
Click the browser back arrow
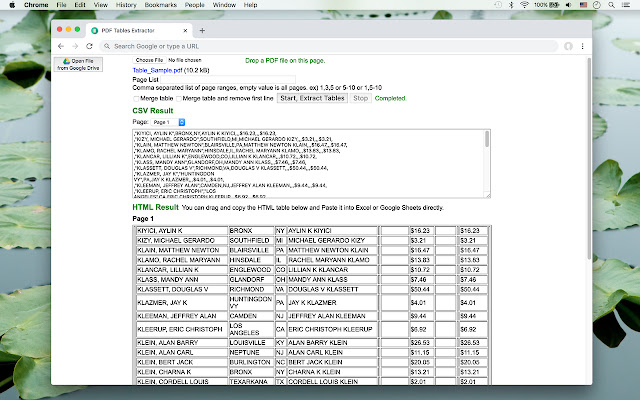[62, 46]
